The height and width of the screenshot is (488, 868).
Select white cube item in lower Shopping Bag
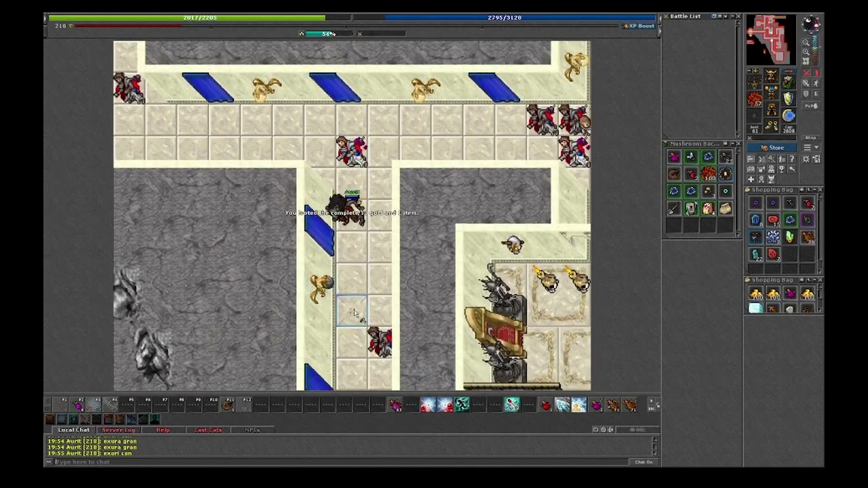tap(756, 308)
